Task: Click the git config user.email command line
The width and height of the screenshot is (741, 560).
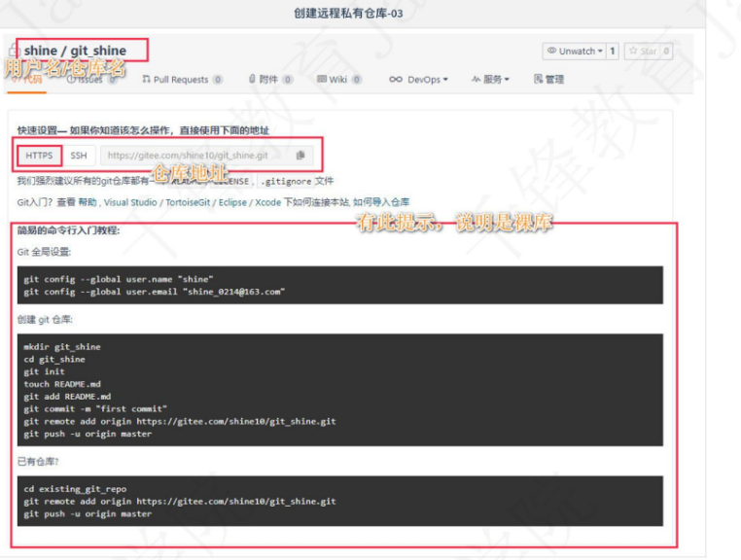Action: tap(155, 292)
